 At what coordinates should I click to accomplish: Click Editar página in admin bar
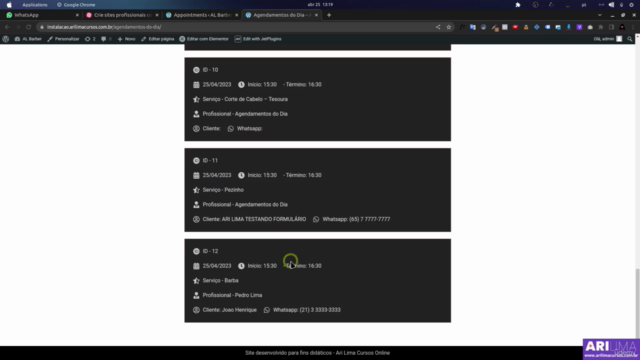[x=158, y=39]
